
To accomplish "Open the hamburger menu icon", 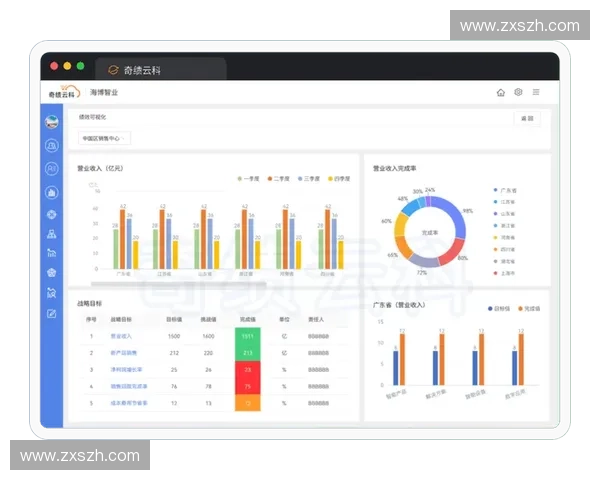I will pyautogui.click(x=536, y=92).
